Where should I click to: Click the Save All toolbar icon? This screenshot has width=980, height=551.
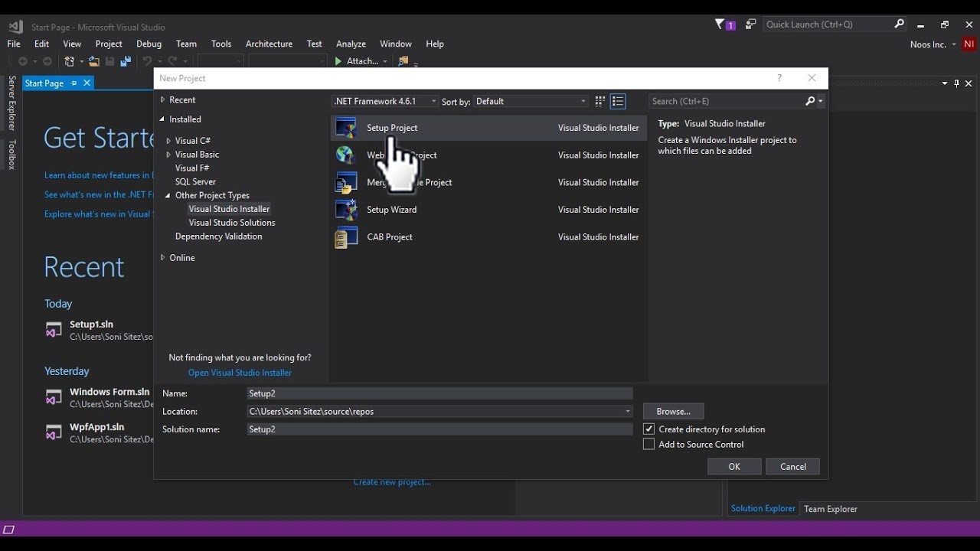coord(124,61)
